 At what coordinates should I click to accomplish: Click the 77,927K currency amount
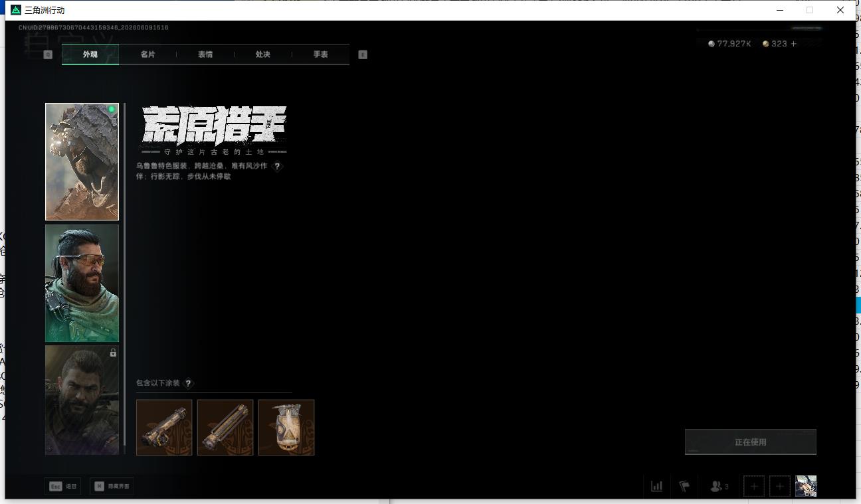point(733,44)
